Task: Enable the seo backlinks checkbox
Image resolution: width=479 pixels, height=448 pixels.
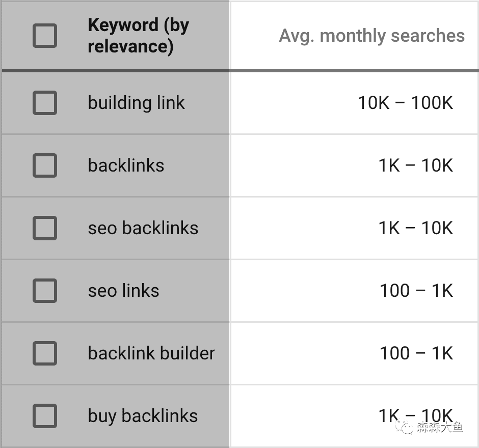Action: (x=45, y=228)
